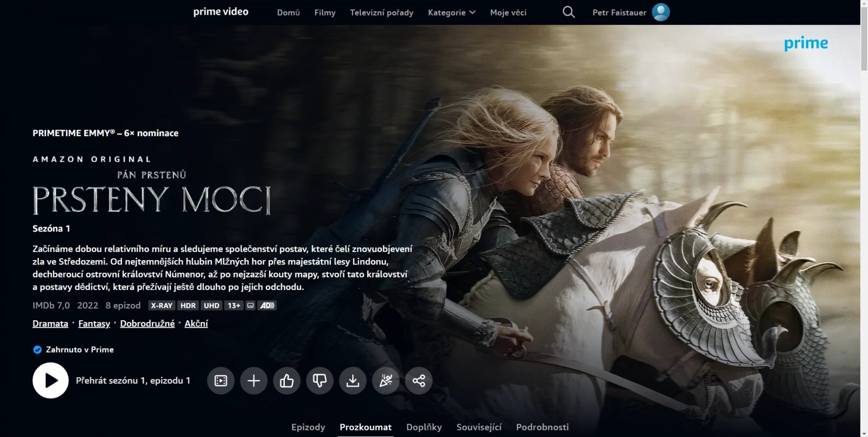Viewport: 868px width, 437px height.
Task: Click the scrollbar down arrow
Action: click(864, 433)
